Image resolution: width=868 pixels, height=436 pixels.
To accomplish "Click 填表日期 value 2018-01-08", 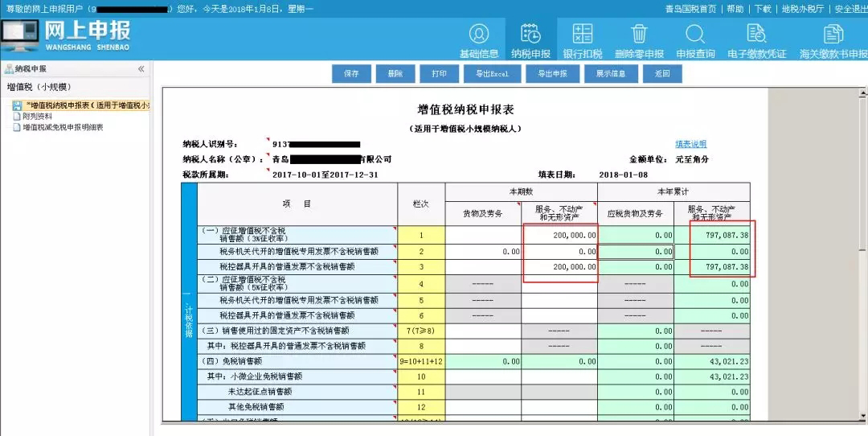I will pos(624,175).
